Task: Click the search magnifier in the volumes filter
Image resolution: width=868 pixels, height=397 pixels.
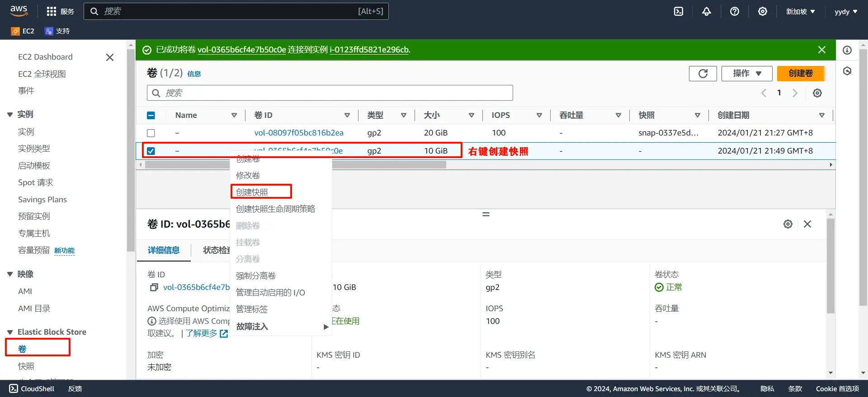Action: pos(156,93)
